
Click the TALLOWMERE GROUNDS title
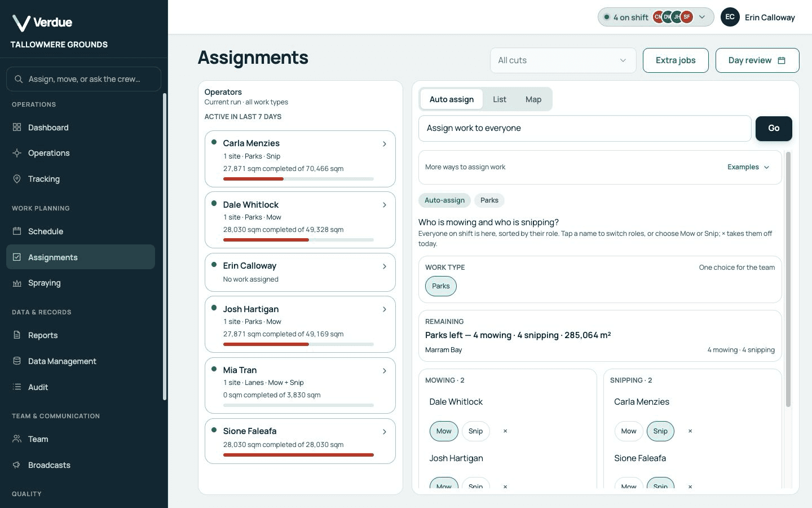point(59,45)
